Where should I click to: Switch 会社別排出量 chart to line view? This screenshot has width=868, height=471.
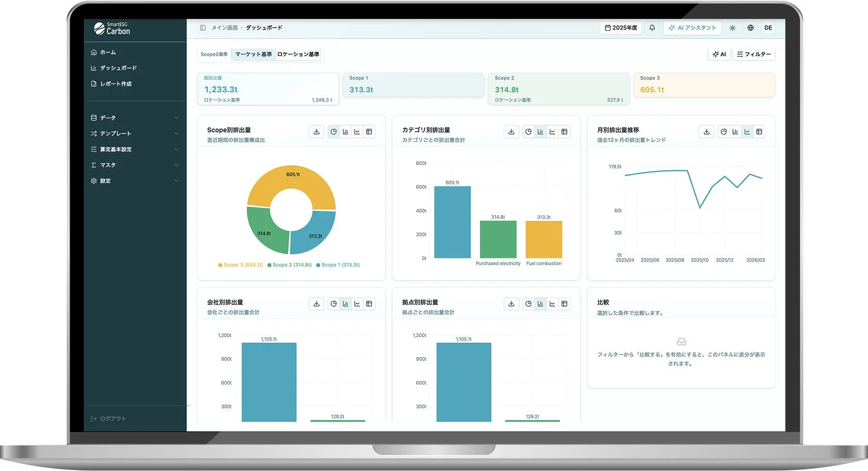357,304
